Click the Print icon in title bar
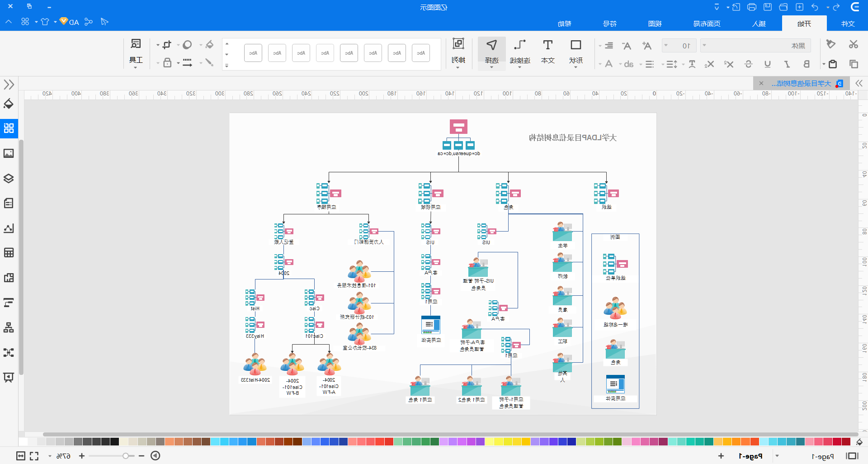 point(752,7)
